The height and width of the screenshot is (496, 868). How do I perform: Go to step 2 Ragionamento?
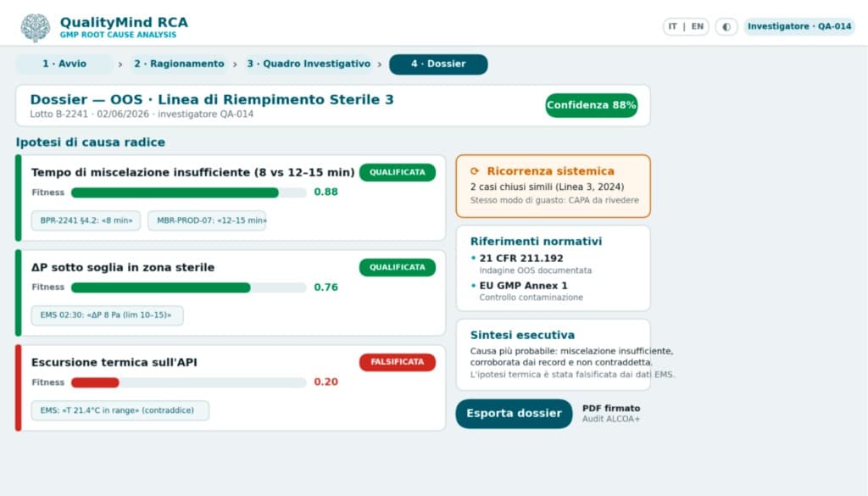tap(179, 64)
